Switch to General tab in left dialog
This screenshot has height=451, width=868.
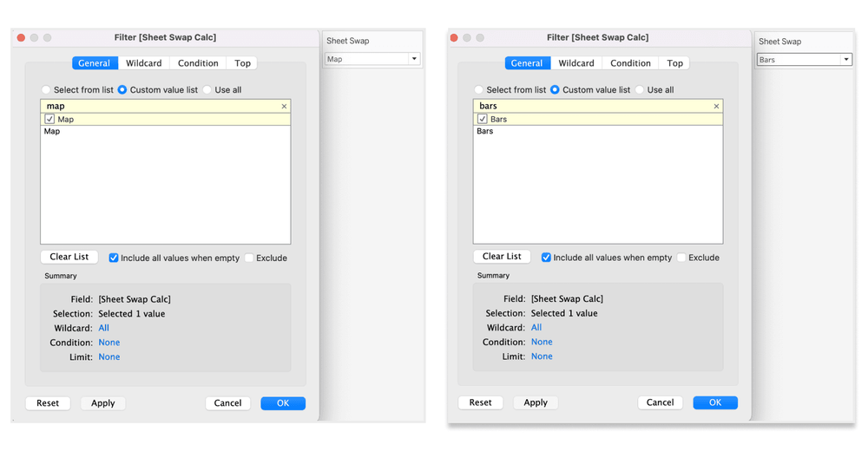click(94, 63)
